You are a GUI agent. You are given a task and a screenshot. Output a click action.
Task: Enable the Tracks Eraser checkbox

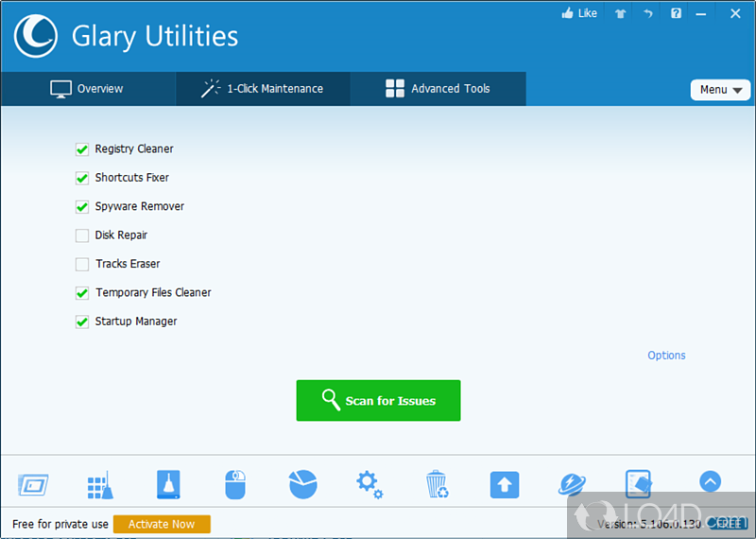pos(81,264)
